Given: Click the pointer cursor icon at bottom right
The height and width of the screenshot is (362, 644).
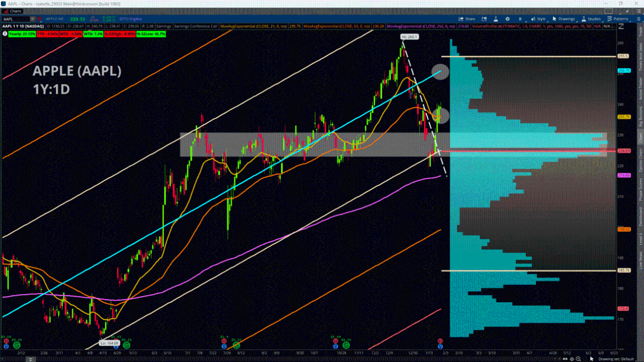Looking at the screenshot, I should [592, 358].
